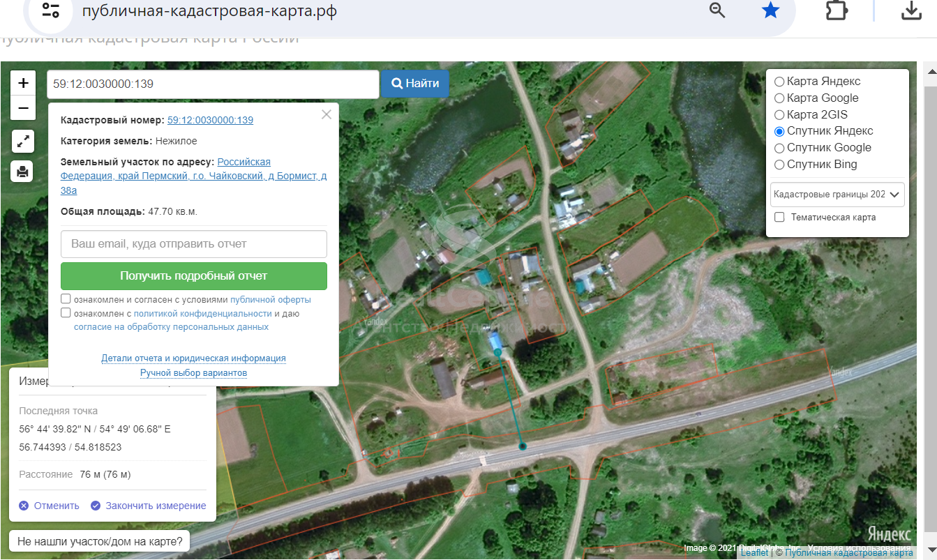Open cadastral number 59:12:0030000:139 link
The height and width of the screenshot is (560, 937).
point(210,121)
